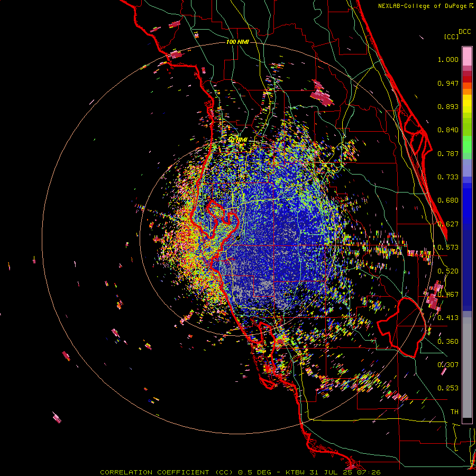Select the 0.520 legend value

448,271
